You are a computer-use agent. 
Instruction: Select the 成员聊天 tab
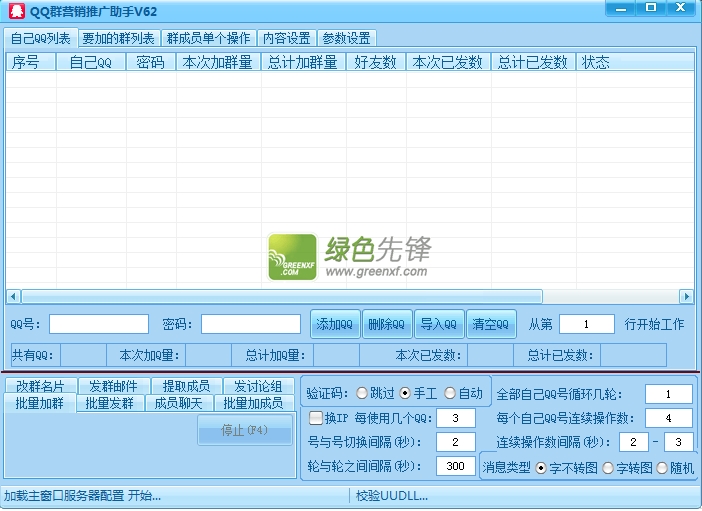[179, 403]
